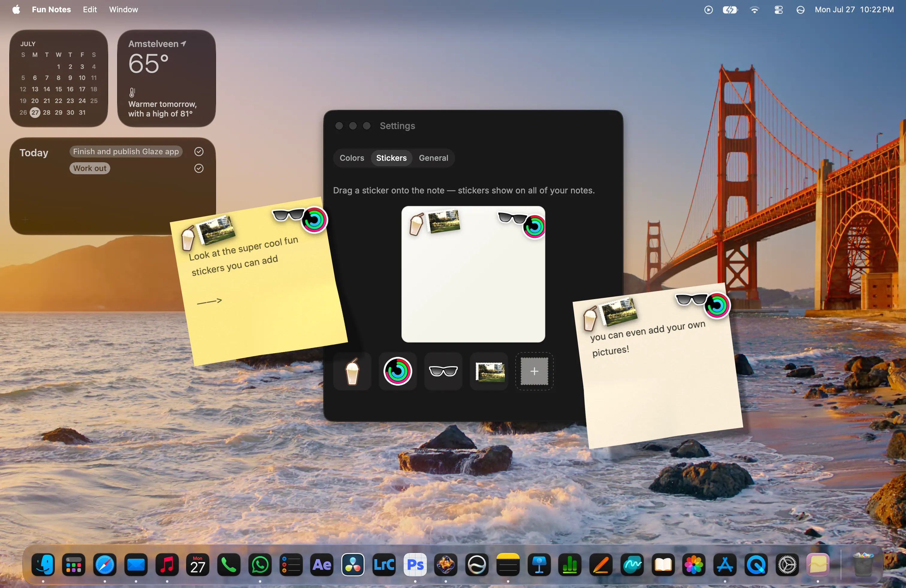Viewport: 906px width, 588px height.
Task: Click the date and time in the menu bar
Action: click(854, 10)
